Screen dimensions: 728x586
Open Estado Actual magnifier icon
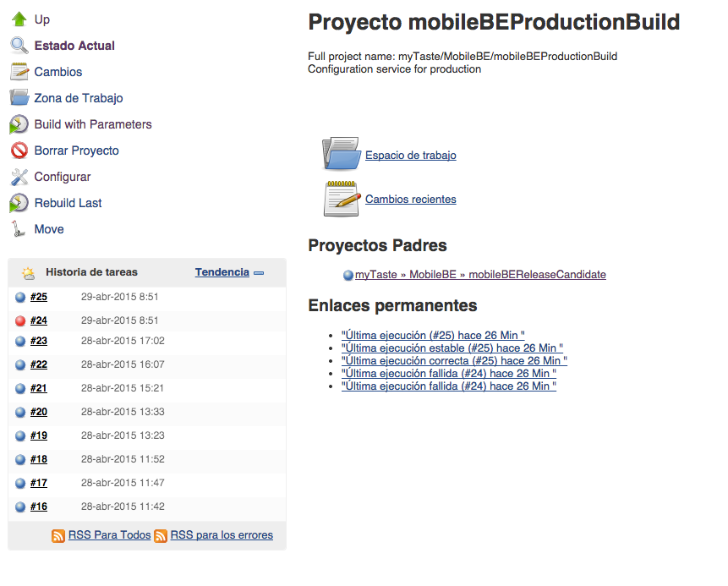(x=19, y=46)
